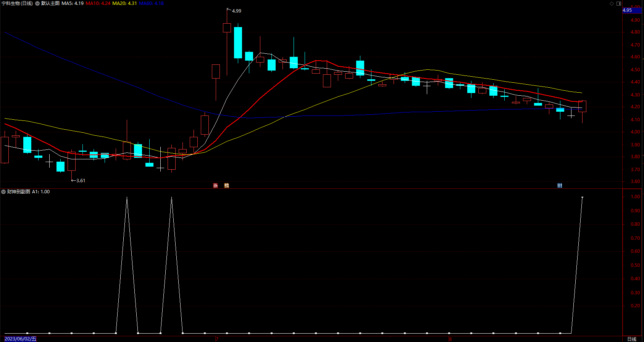The height and width of the screenshot is (342, 644).
Task: Expand the main chart indicator dropdown arrow
Action: 37,3
